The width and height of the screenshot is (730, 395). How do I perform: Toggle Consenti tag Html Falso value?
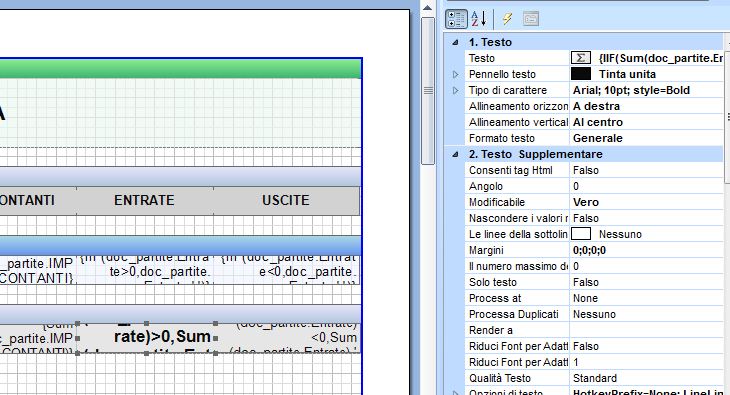pyautogui.click(x=647, y=170)
